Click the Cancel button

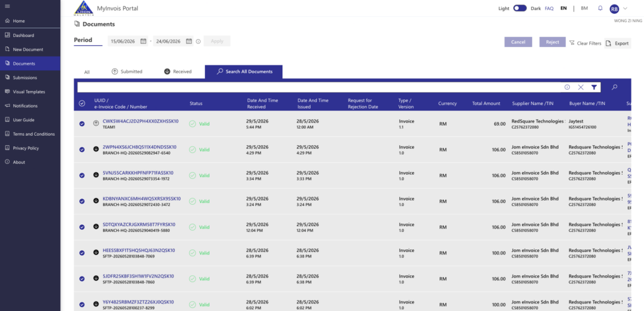(x=518, y=42)
